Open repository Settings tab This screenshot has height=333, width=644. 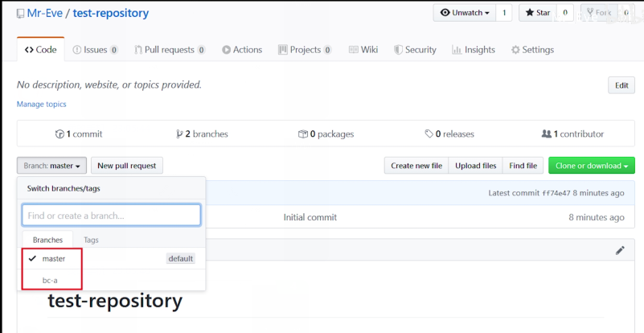tap(532, 50)
